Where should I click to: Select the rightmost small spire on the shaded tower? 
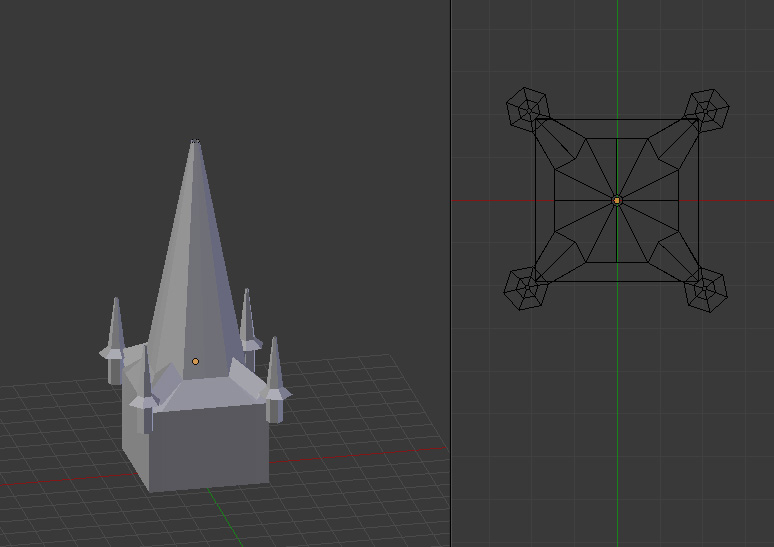pos(275,379)
